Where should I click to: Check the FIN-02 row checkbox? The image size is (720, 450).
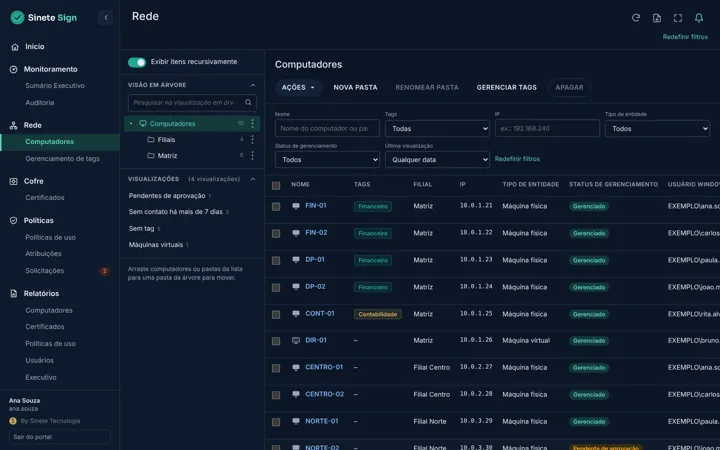(x=276, y=234)
